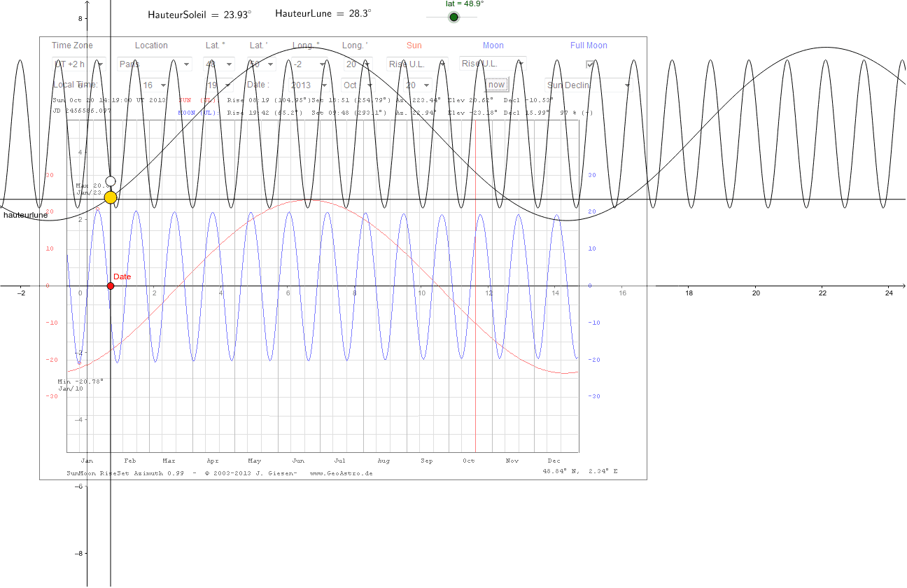Click the www.GeoAstro.de text
Image resolution: width=907 pixels, height=588 pixels.
point(342,473)
